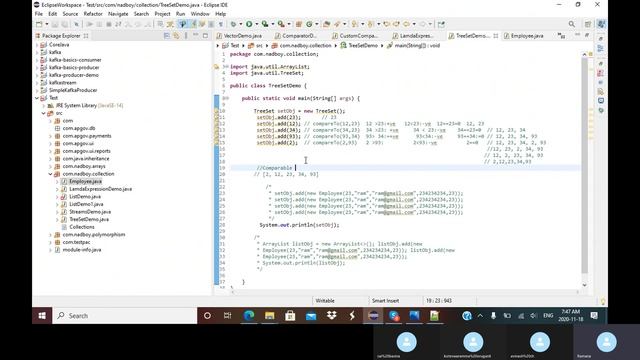Expand JRE System Library node
This screenshot has width=640, height=360.
click(44, 106)
